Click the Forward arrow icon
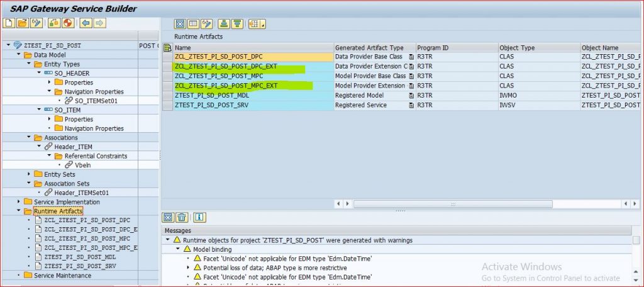This screenshot has height=287, width=644. [99, 23]
